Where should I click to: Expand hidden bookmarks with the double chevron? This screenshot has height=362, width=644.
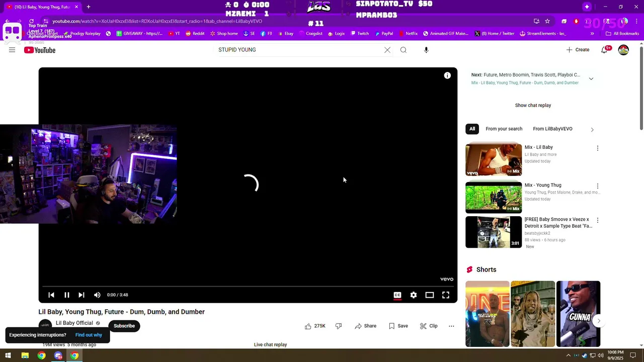pos(592,34)
